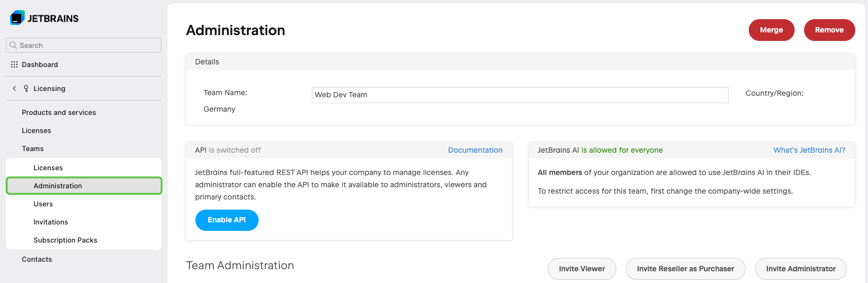Image resolution: width=868 pixels, height=283 pixels.
Task: Click the Details section header
Action: [x=207, y=62]
